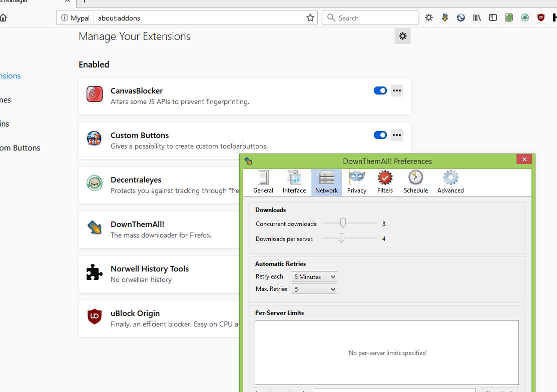Click the 'No orwellian history' description

pos(141,279)
